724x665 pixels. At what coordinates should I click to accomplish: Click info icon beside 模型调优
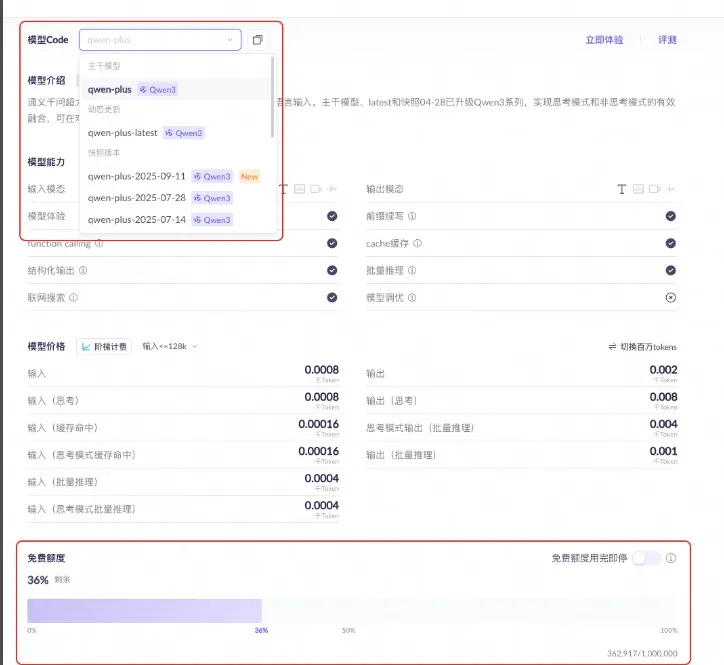(x=412, y=298)
